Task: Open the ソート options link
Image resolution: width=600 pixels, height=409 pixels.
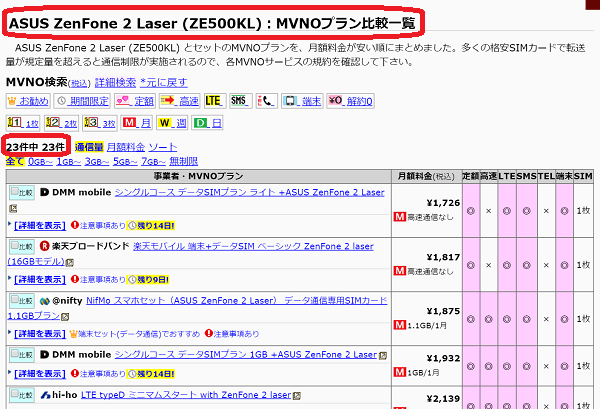Action: tap(163, 147)
